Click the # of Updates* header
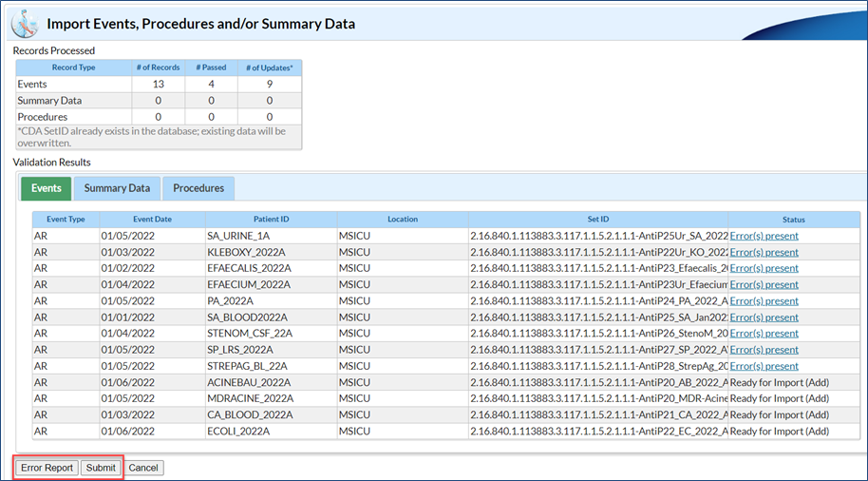This screenshot has height=481, width=868. [270, 67]
